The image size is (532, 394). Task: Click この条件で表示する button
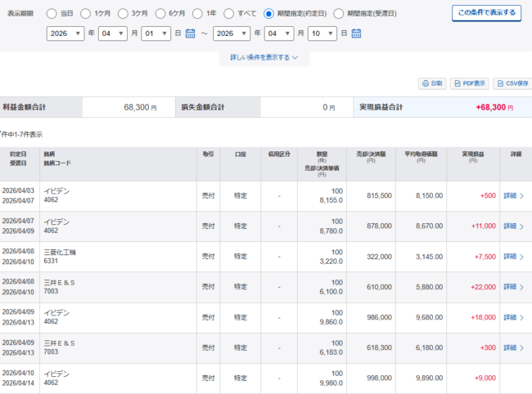point(486,13)
